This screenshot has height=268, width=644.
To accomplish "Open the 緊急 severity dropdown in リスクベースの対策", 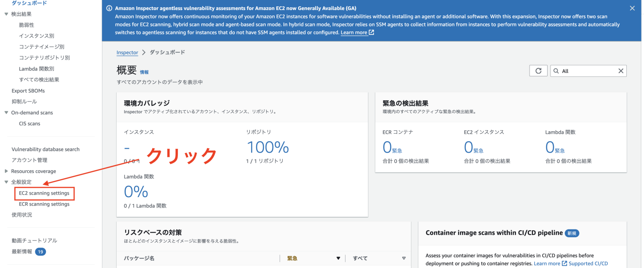I will tap(338, 258).
